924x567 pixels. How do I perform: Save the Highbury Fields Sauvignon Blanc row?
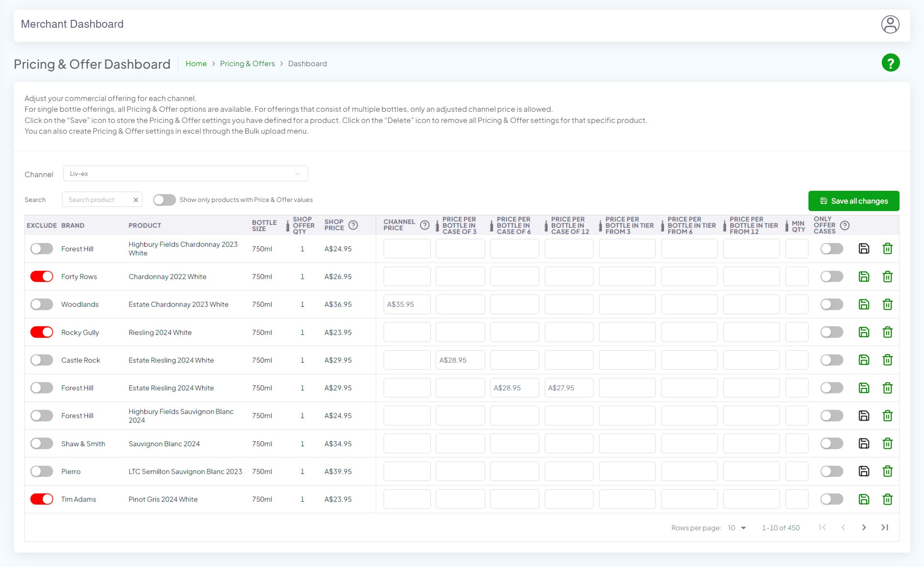[x=864, y=416]
